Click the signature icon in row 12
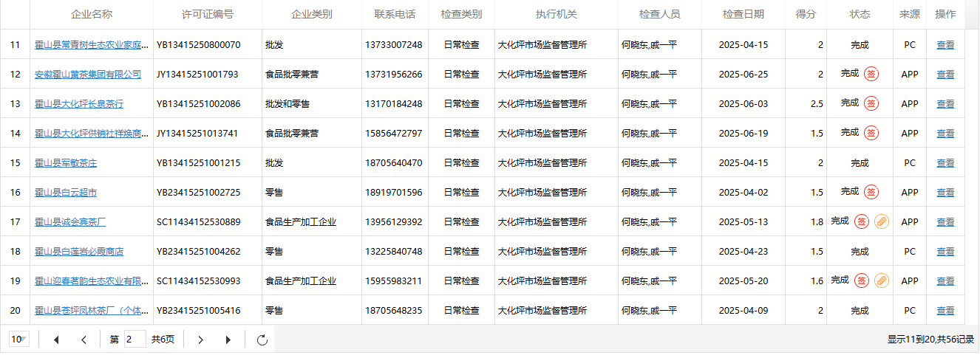Viewport: 980px width, 358px height. (x=871, y=74)
